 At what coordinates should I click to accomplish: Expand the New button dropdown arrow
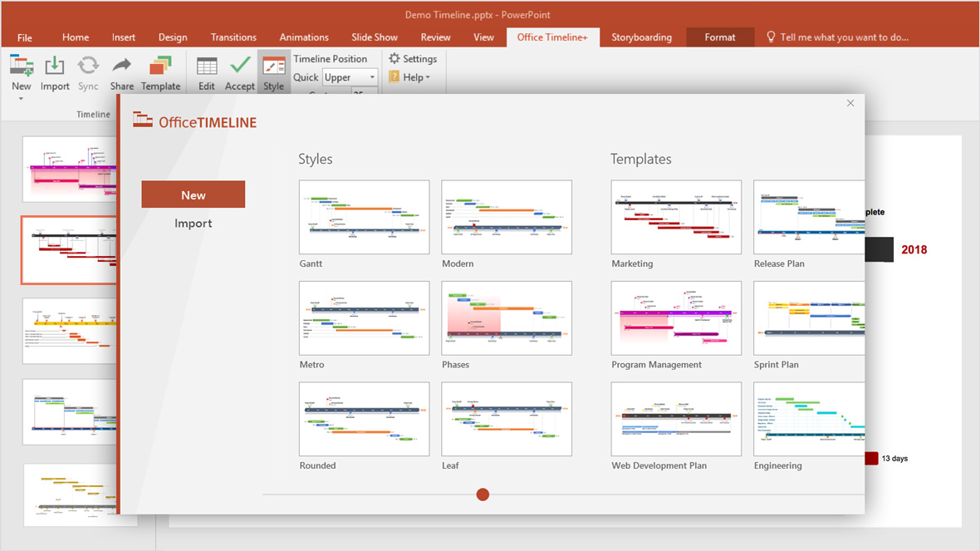[x=21, y=99]
